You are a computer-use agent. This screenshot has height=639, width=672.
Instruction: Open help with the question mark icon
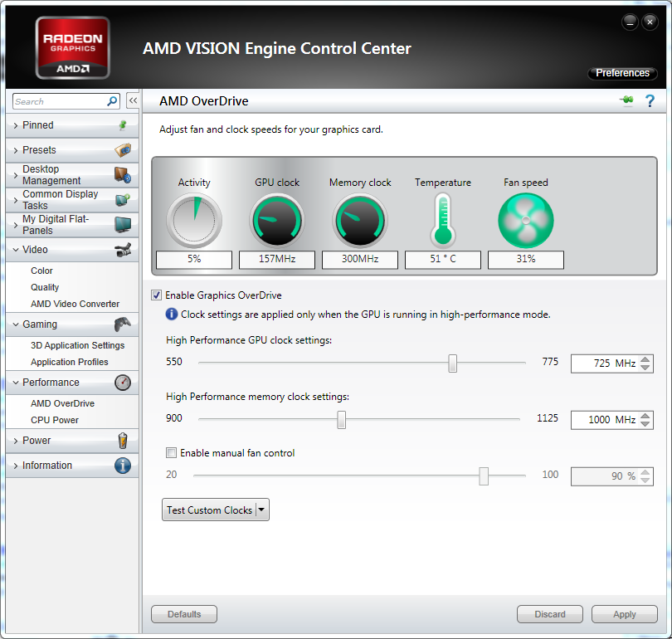650,100
